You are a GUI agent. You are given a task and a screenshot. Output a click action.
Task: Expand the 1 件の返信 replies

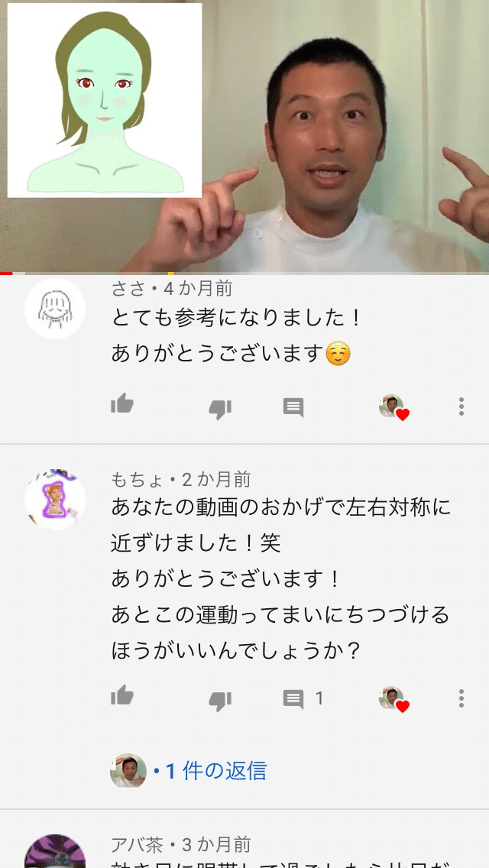(x=210, y=770)
